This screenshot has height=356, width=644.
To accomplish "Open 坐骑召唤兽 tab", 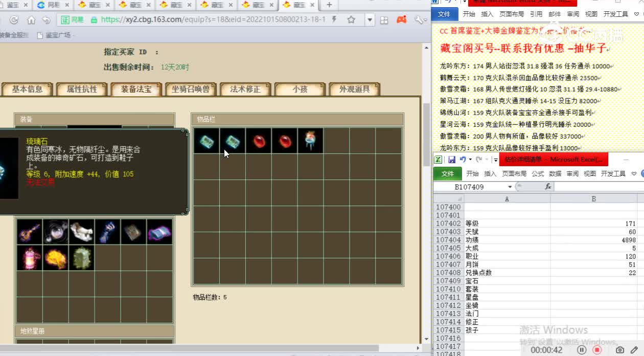I will (x=191, y=89).
